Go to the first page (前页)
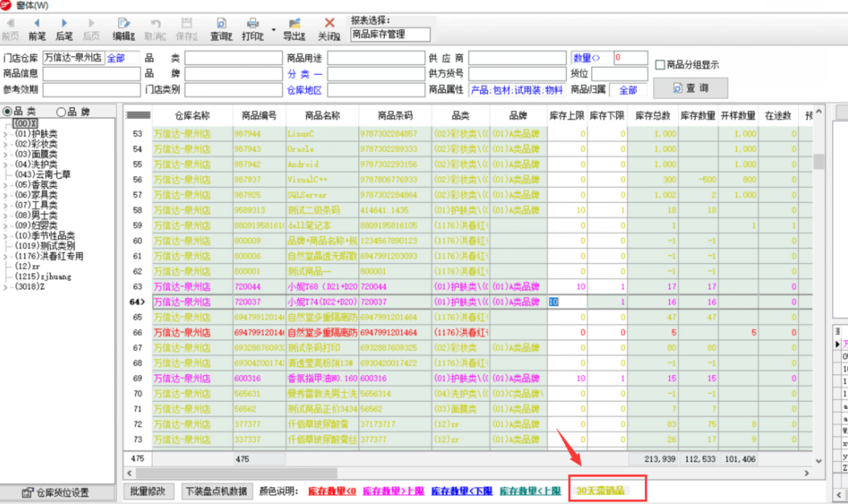Viewport: 848px width, 504px height. 10,29
